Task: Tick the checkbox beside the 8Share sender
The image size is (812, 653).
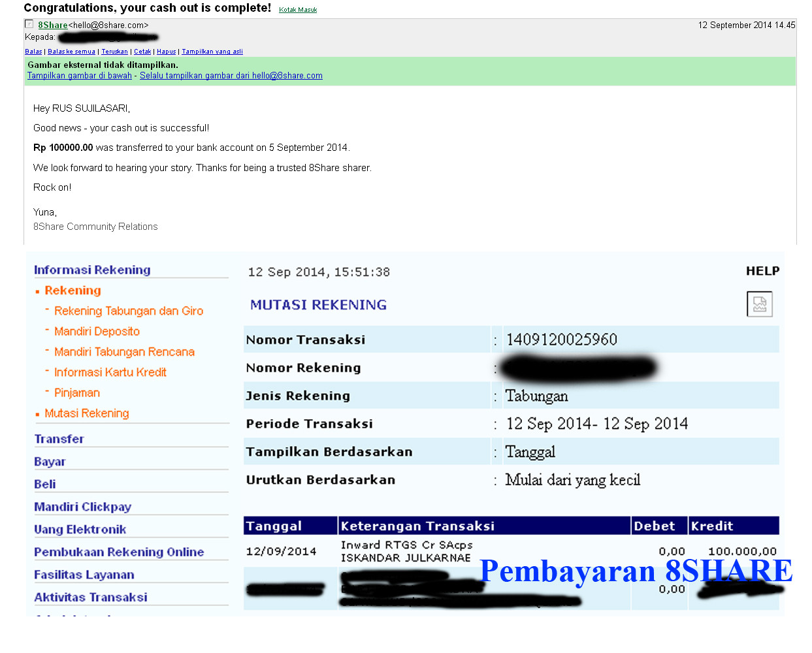Action: [x=29, y=24]
